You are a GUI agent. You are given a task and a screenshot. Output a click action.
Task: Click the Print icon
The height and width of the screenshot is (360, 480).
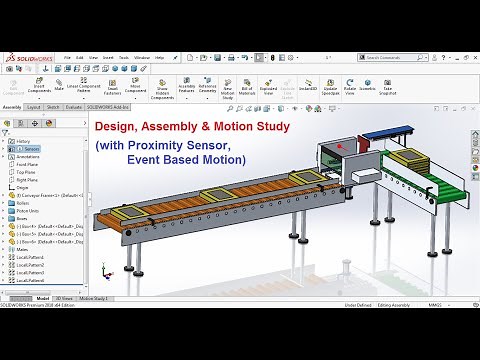pyautogui.click(x=231, y=58)
